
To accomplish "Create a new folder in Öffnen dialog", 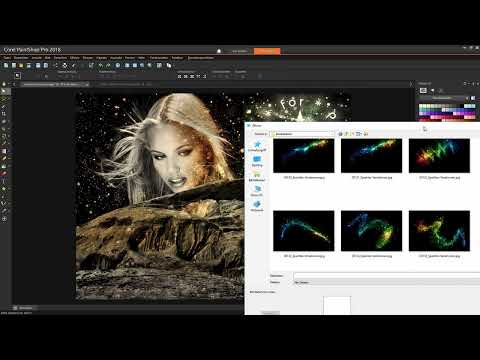I will [353, 134].
